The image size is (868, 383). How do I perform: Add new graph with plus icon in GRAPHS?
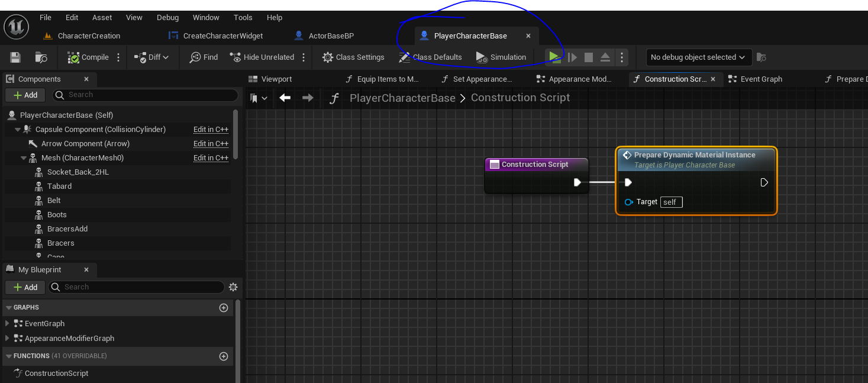pos(224,308)
